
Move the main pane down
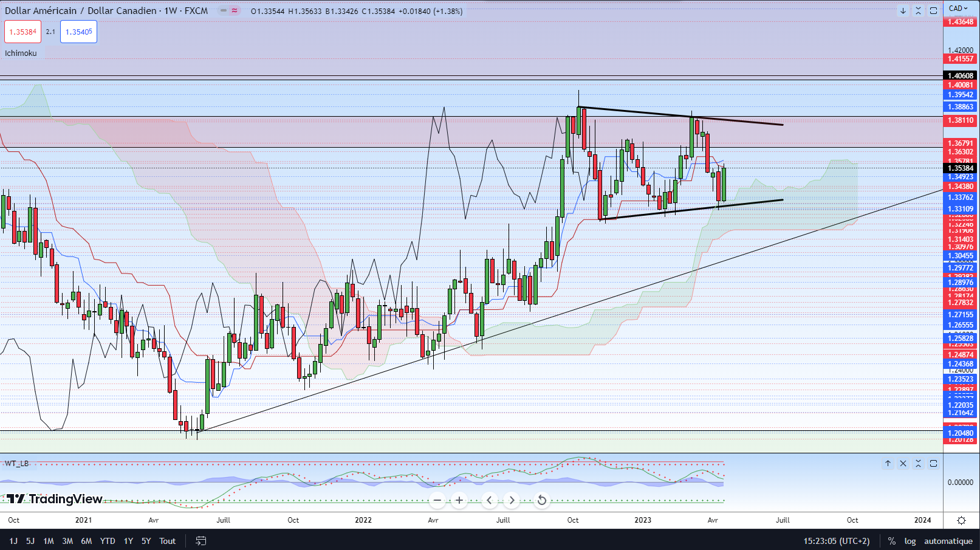(x=903, y=11)
